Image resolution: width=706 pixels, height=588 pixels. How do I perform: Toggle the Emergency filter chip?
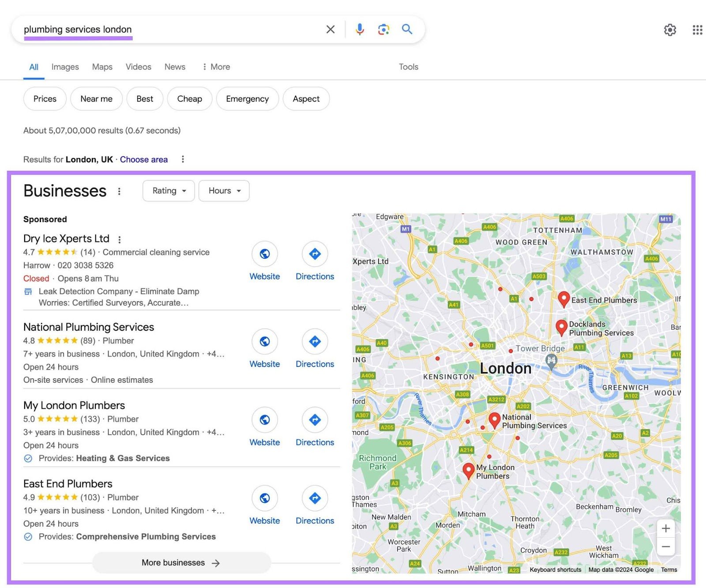(247, 98)
